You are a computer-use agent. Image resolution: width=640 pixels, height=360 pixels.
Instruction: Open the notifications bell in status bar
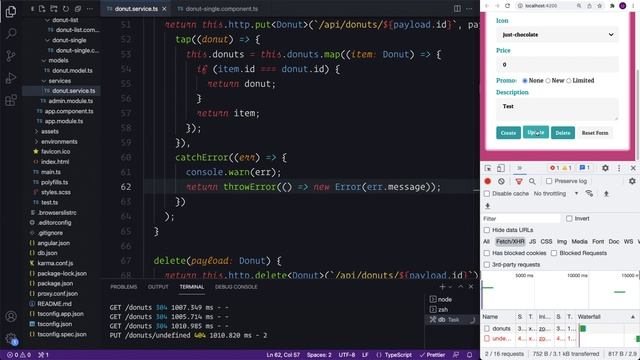[469, 355]
